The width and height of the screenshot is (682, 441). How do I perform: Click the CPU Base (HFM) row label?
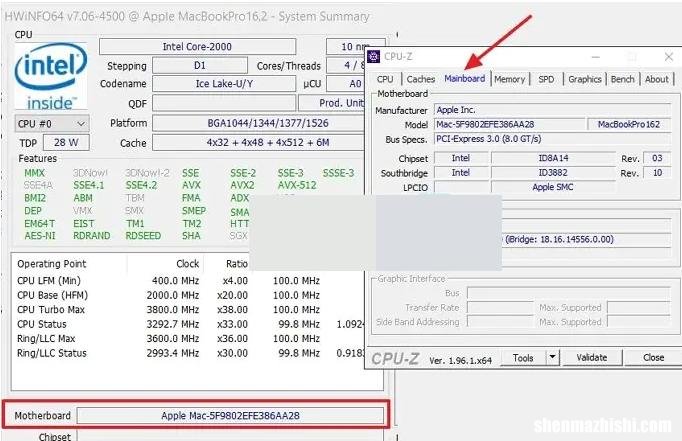(52, 295)
